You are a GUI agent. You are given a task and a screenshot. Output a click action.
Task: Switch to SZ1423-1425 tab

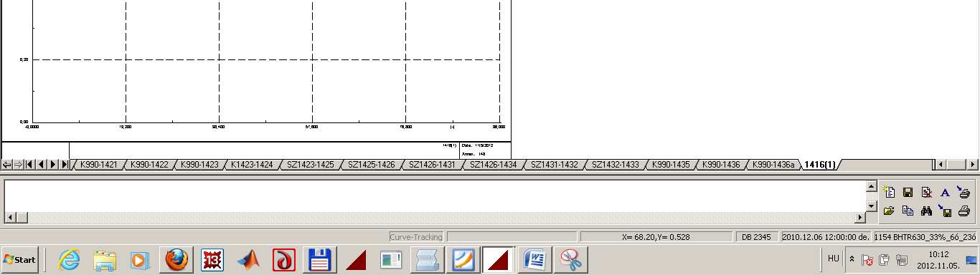(x=311, y=165)
